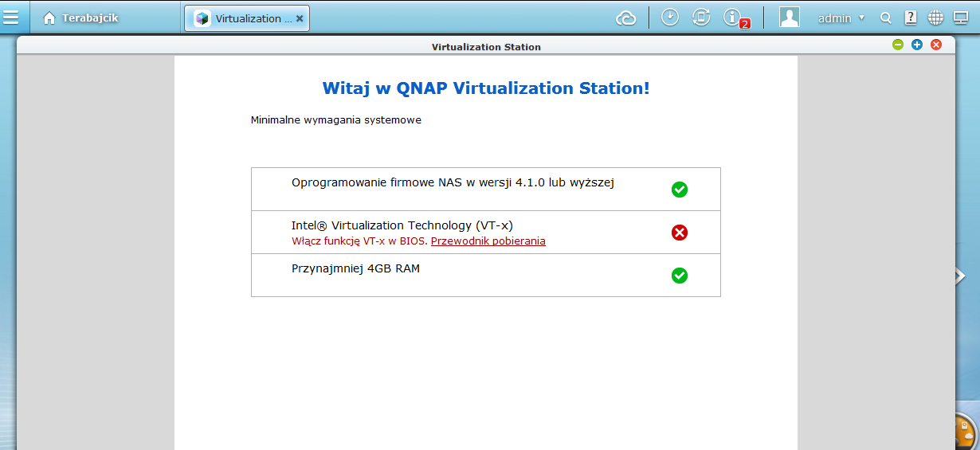Click the admin user avatar

tap(790, 17)
